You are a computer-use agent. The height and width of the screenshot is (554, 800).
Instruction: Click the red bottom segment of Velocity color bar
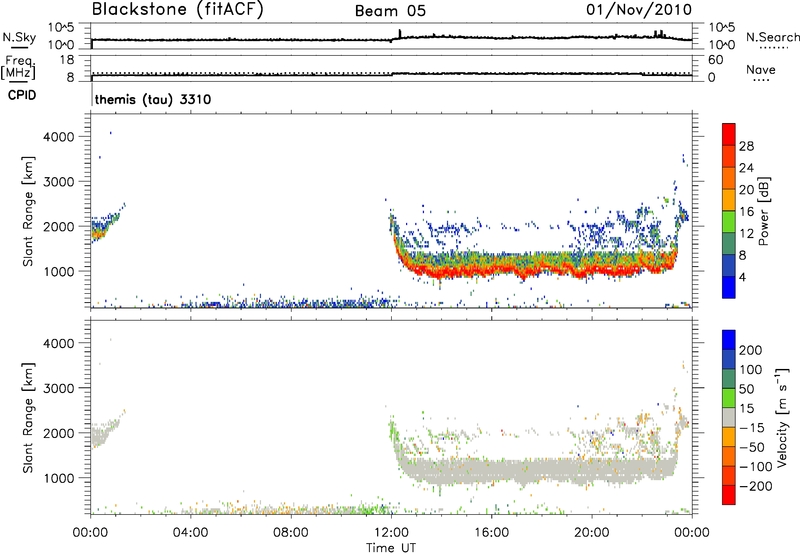pos(729,495)
